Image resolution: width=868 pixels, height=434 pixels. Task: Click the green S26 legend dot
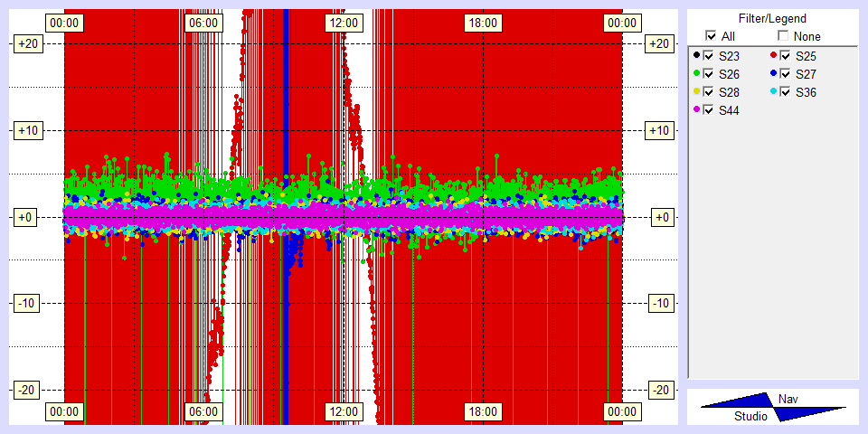coord(696,73)
